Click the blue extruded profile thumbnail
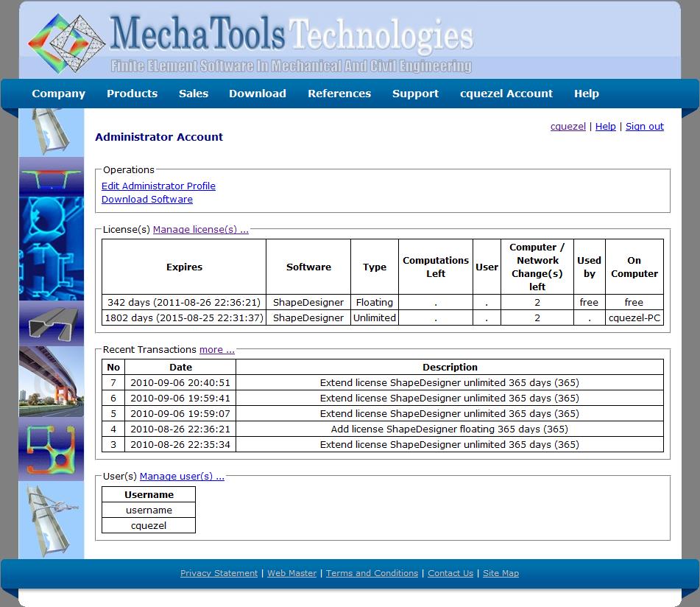 click(52, 248)
